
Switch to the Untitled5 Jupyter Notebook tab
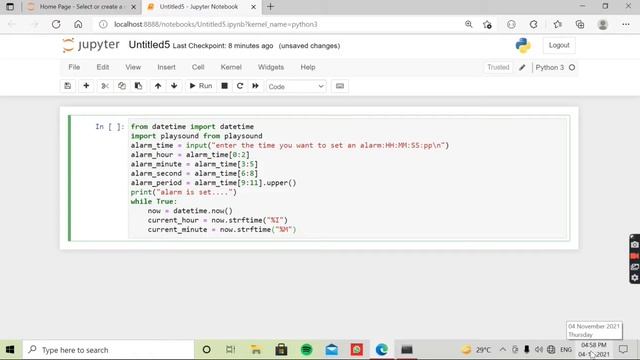point(199,7)
